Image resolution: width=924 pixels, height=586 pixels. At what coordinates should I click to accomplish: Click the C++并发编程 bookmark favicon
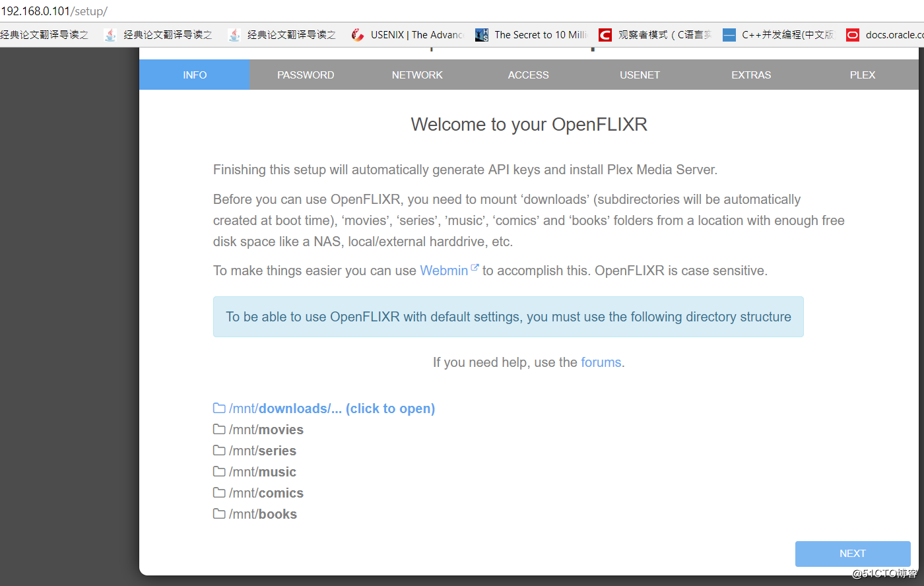click(x=729, y=35)
